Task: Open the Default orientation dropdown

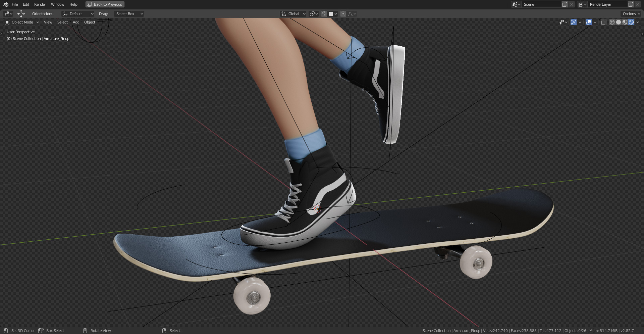Action: point(78,14)
